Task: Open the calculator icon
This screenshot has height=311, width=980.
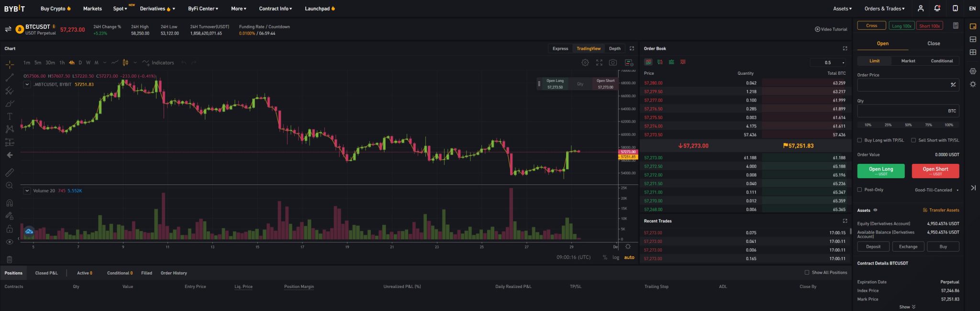Action: tap(956, 26)
